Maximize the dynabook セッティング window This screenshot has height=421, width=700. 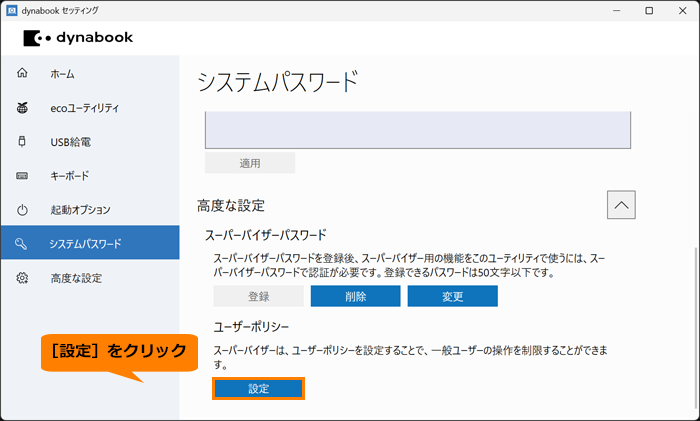649,10
